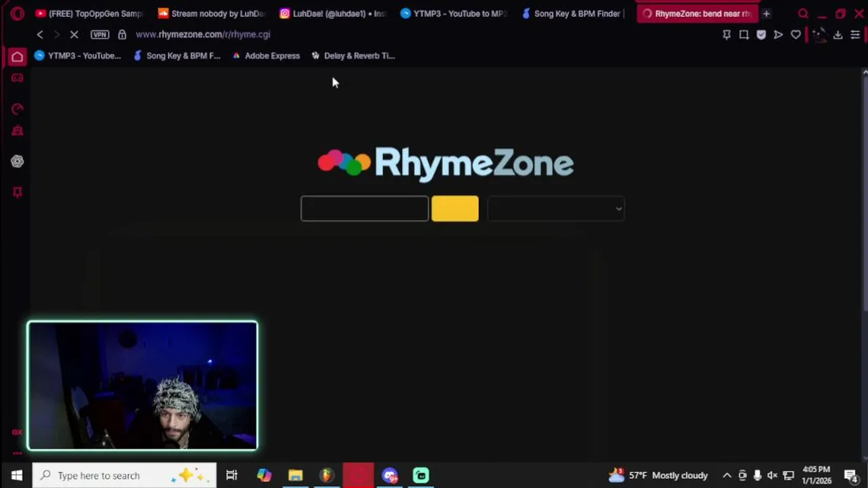Open the weather widget 57°F Mostly cloudy
This screenshot has height=488, width=868.
point(658,475)
